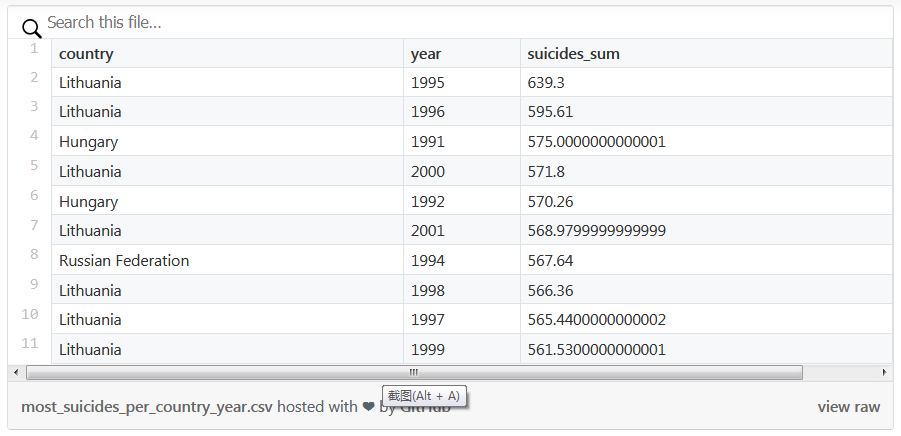Screen dimensions: 901x436
Task: Click the country column header
Action: 86,54
